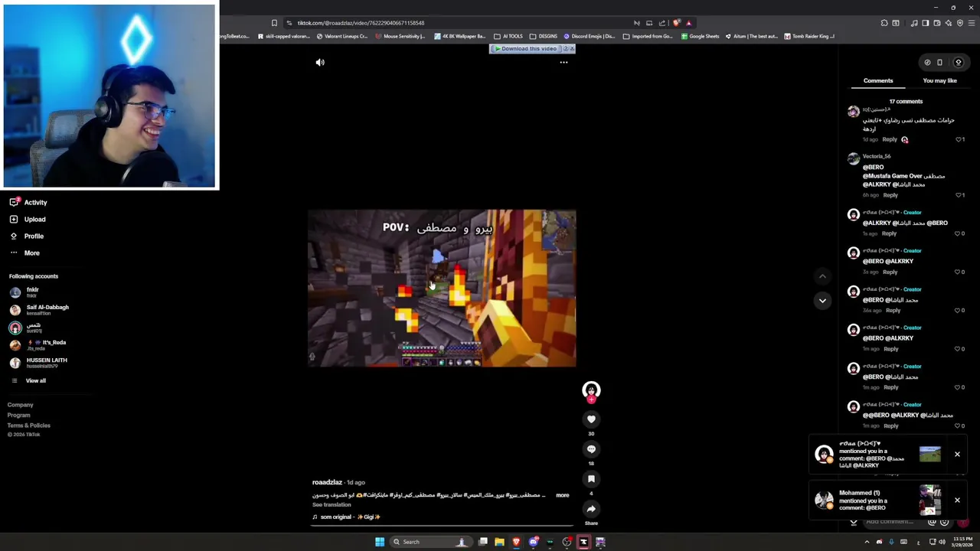The width and height of the screenshot is (980, 551).
Task: Click the compass icon in top-right pill
Action: (x=927, y=63)
